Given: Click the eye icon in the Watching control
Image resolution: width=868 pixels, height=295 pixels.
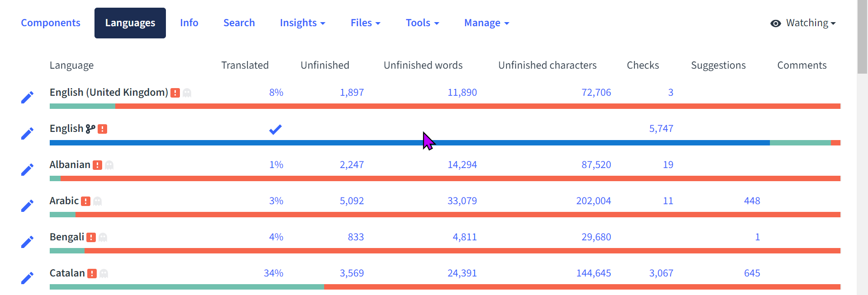Looking at the screenshot, I should pos(776,23).
